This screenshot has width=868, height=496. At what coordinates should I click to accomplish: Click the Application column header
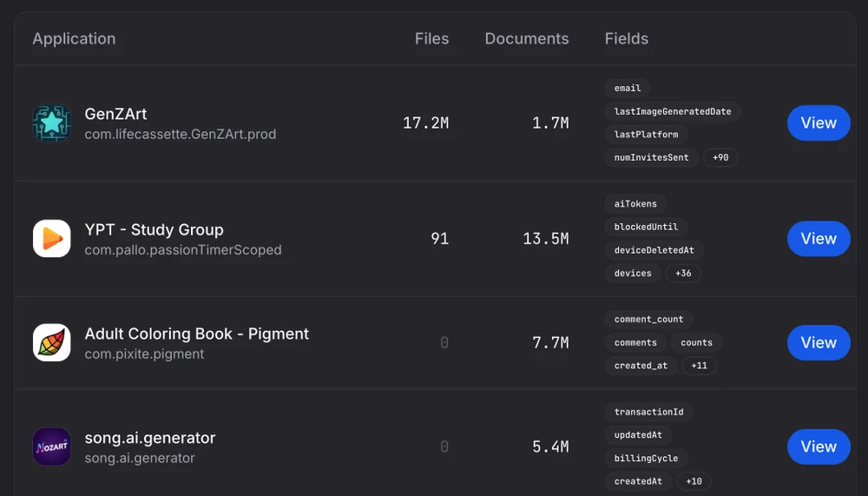[74, 39]
